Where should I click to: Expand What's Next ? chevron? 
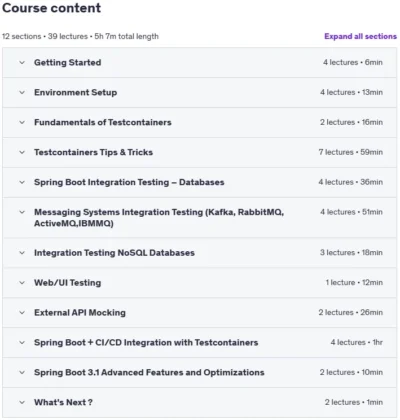[x=22, y=402]
